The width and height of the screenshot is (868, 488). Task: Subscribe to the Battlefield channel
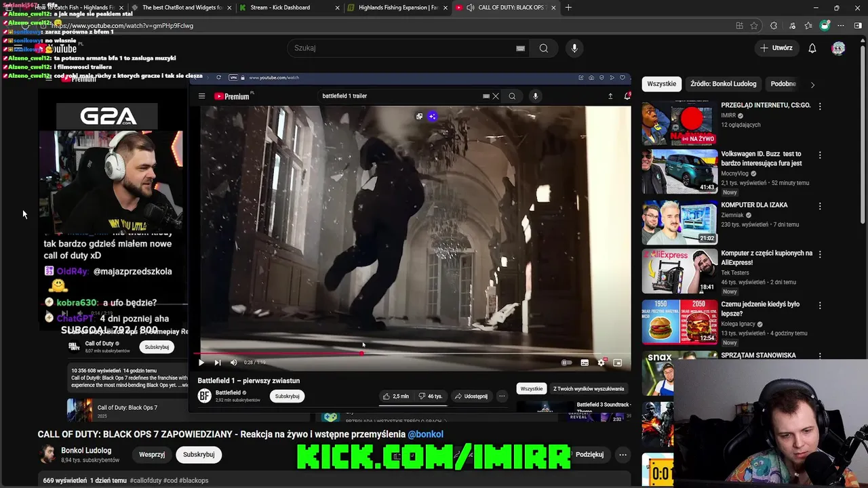[x=287, y=396]
